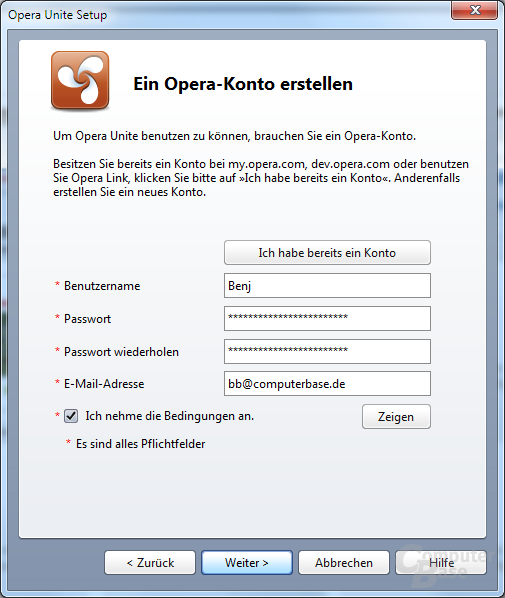This screenshot has width=505, height=598.
Task: Proceed with 'Weiter >' button
Action: 247,563
